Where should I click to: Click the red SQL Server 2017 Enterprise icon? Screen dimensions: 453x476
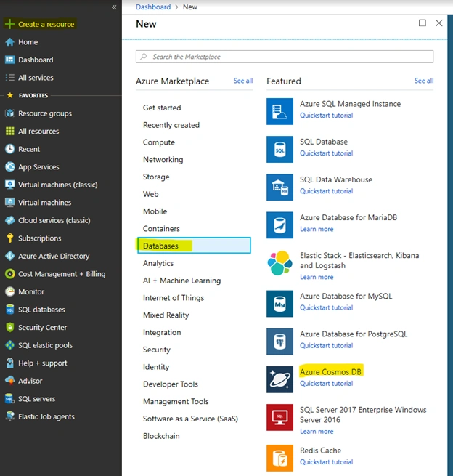click(x=279, y=417)
